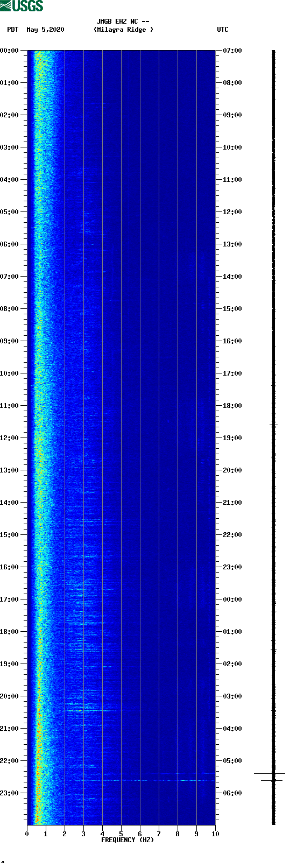Click the frequency axis value 10

(215, 834)
